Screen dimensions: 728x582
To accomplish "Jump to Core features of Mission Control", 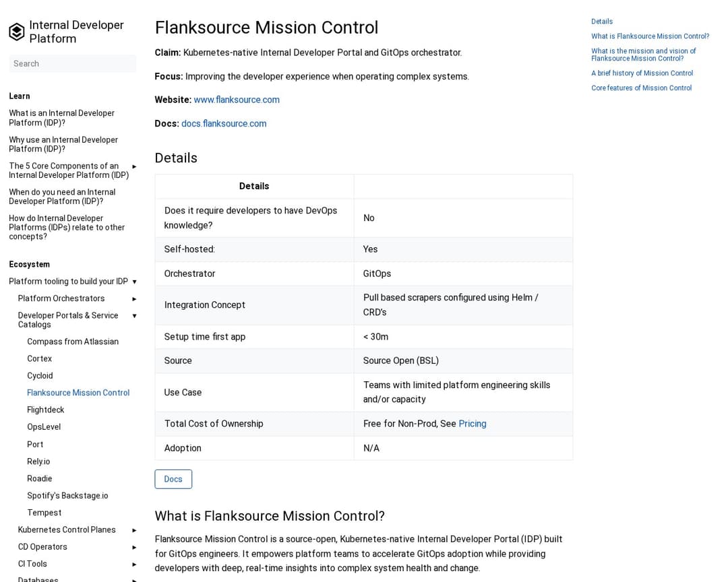I will click(x=641, y=88).
